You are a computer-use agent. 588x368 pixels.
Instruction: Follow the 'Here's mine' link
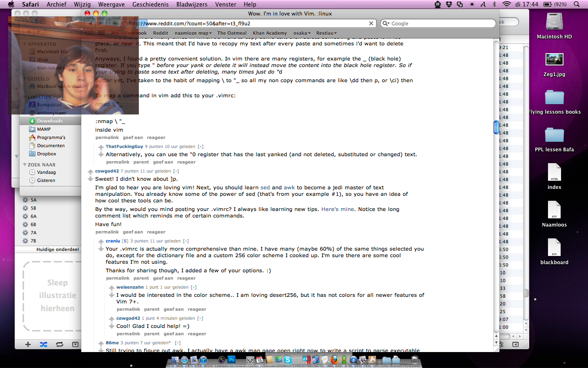[x=338, y=209]
